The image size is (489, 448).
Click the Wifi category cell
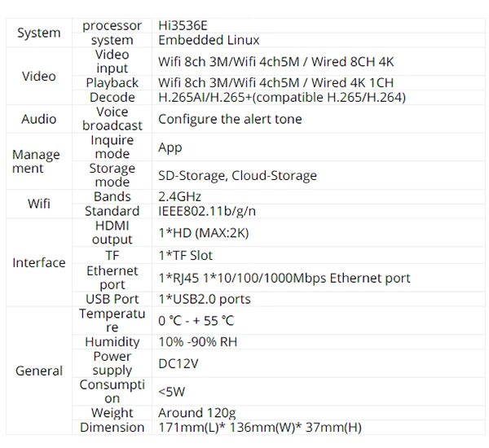[38, 204]
